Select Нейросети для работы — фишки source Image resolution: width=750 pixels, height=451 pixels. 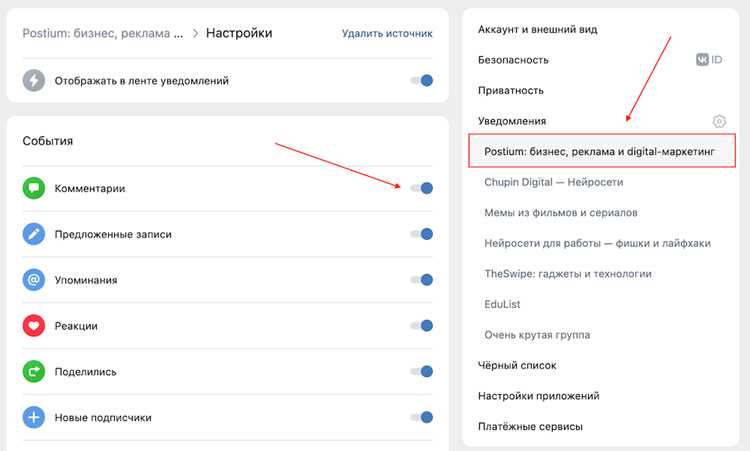coord(597,243)
